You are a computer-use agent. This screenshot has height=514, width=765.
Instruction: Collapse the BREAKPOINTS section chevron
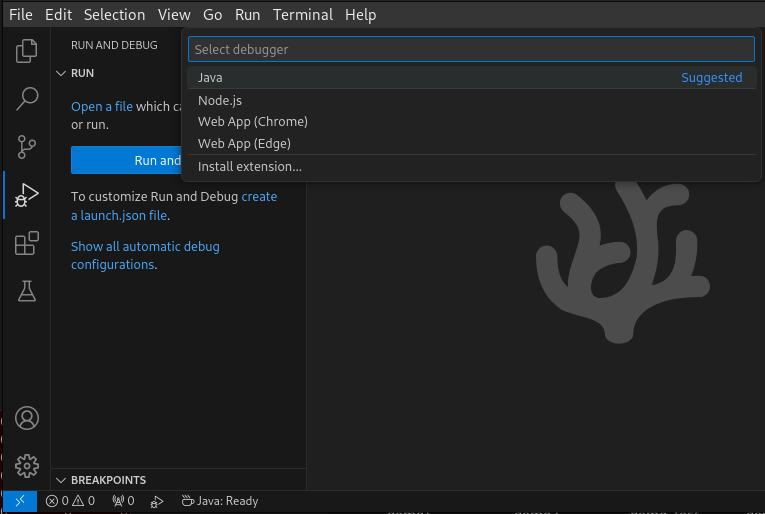tap(61, 480)
